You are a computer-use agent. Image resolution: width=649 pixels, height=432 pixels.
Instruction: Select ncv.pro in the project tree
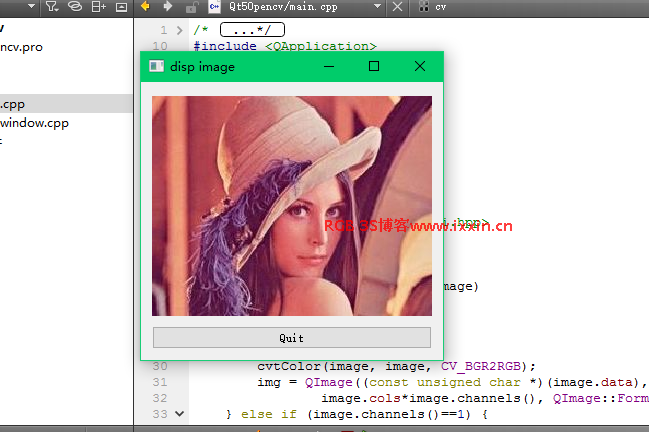coord(22,47)
